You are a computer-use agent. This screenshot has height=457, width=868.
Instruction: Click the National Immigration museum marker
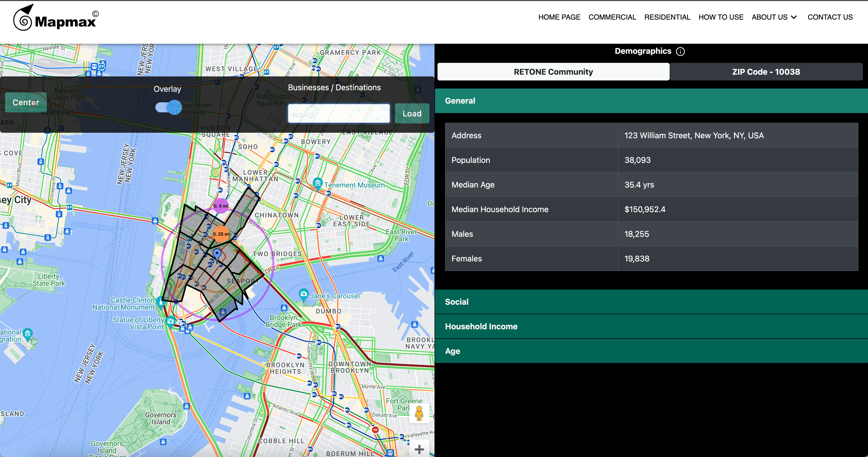click(28, 334)
